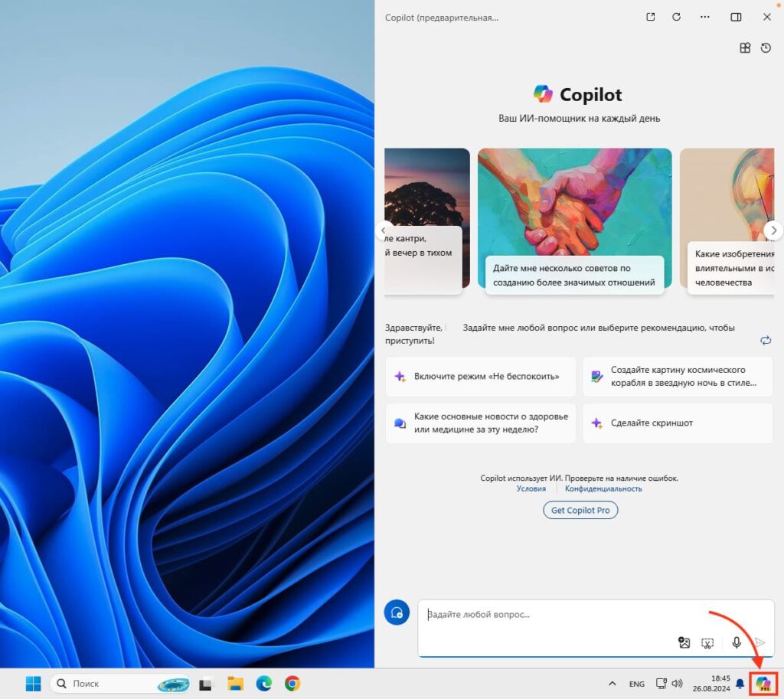
Task: Toggle the Copilot PRE taskbar icon
Action: [763, 684]
